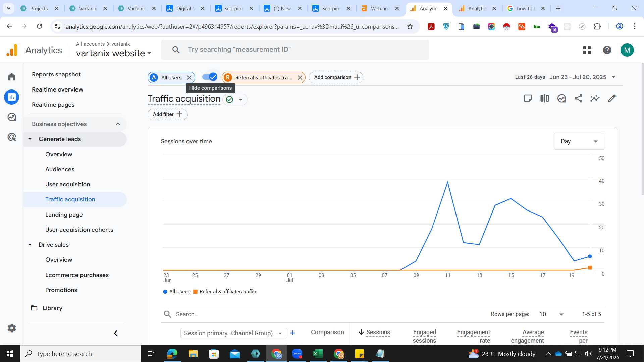The height and width of the screenshot is (362, 644).
Task: Remove the All Users comparison chip
Action: pos(189,78)
